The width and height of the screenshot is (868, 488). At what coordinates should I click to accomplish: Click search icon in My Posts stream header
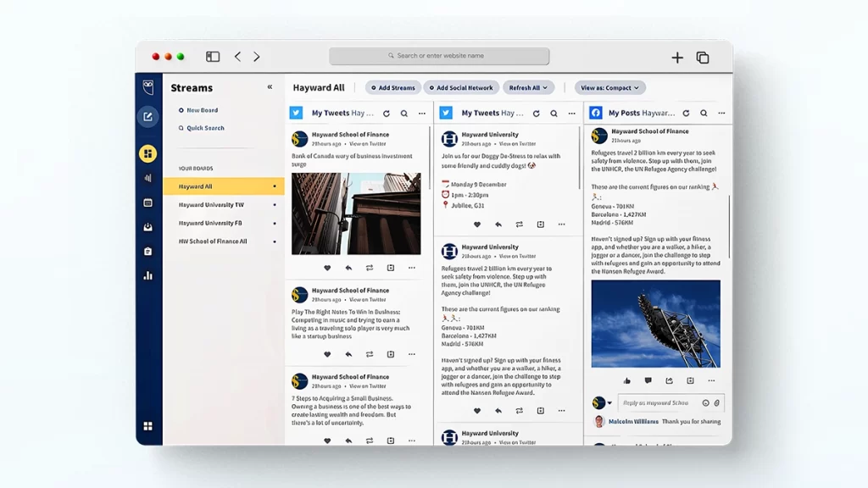(703, 113)
